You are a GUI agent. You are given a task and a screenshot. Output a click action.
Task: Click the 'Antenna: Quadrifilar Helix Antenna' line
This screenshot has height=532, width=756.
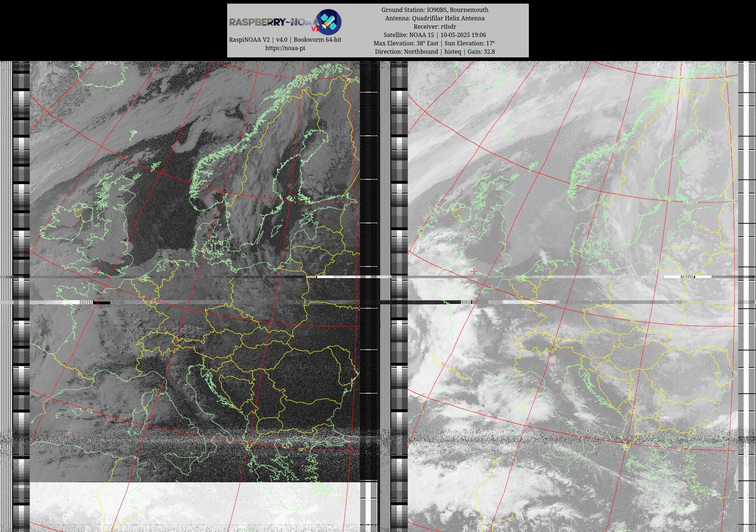(x=435, y=18)
